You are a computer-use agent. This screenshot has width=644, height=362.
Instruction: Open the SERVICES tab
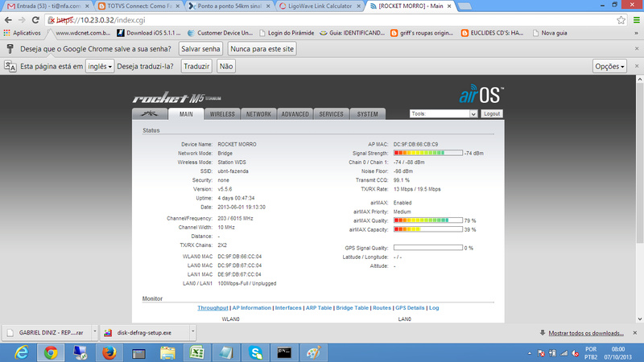(x=331, y=114)
